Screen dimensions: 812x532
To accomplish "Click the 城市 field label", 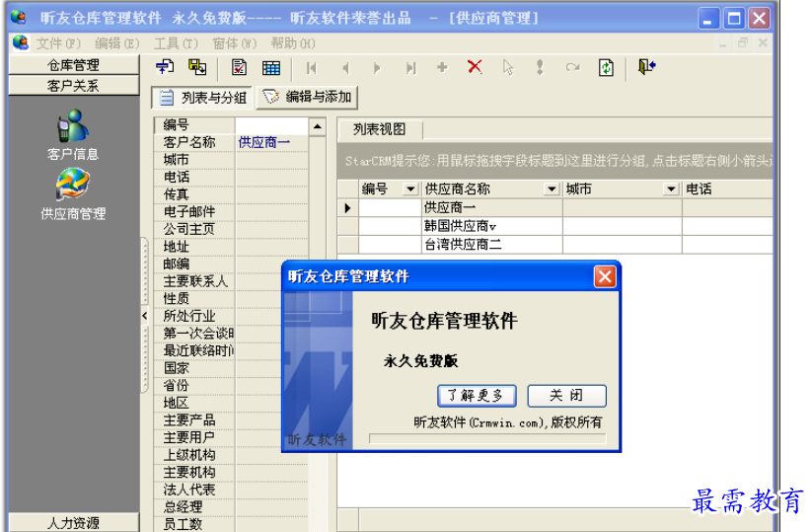I will pos(176,160).
